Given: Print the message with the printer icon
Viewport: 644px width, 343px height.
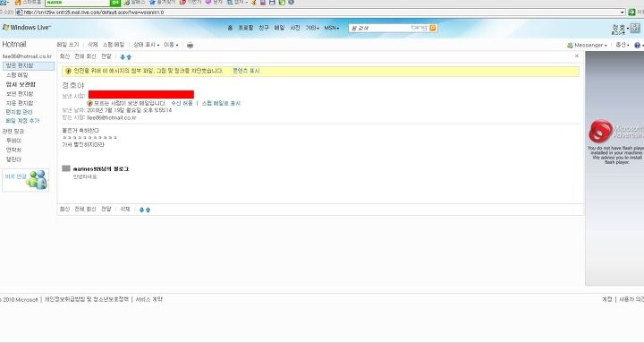Looking at the screenshot, I should pos(190,45).
